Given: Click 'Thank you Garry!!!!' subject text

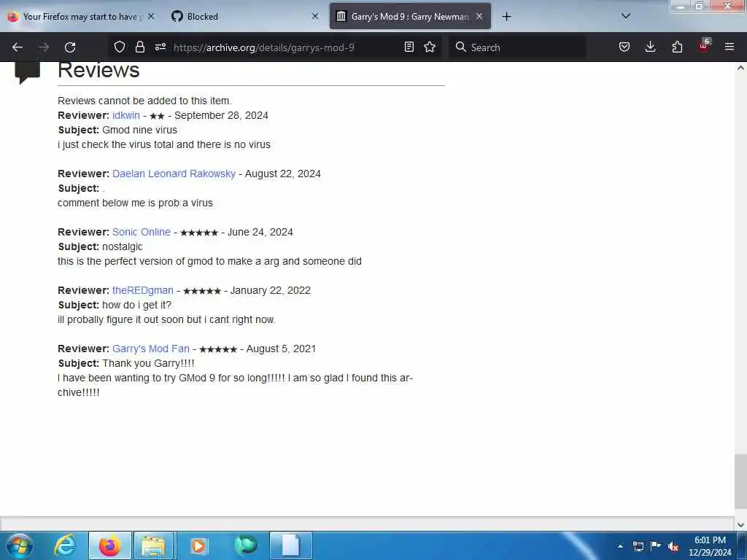Looking at the screenshot, I should (149, 363).
